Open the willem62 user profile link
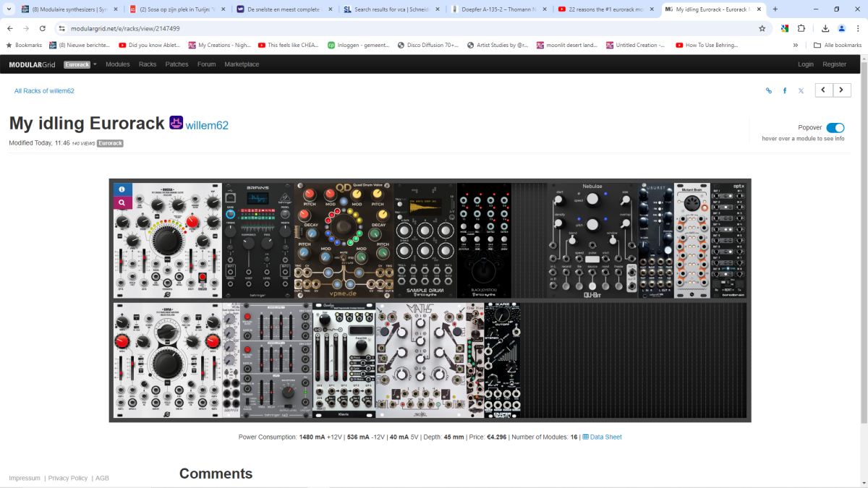This screenshot has height=488, width=868. 207,125
